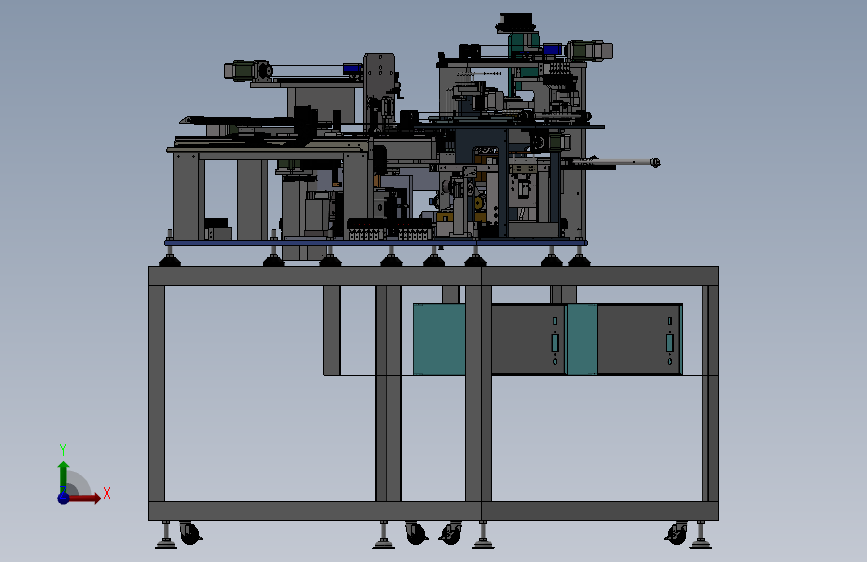867x562 pixels.
Task: Select the motor at the top-right of the assembly
Action: 590,51
